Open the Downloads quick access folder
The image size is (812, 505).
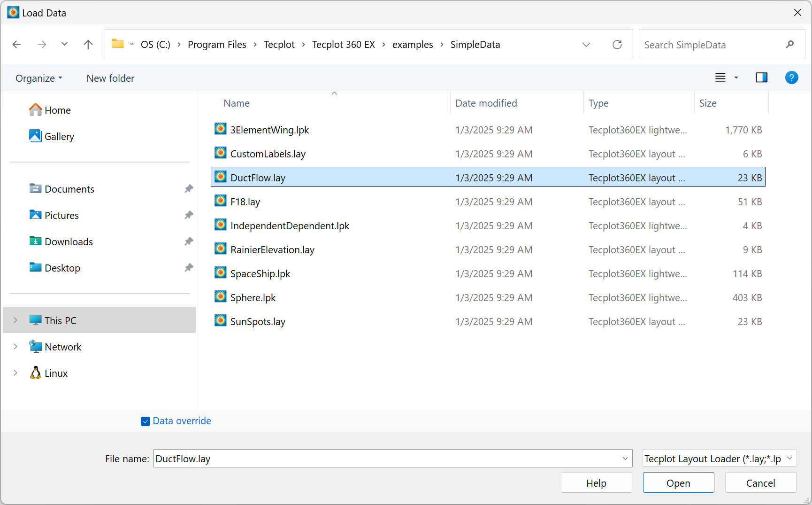click(69, 241)
